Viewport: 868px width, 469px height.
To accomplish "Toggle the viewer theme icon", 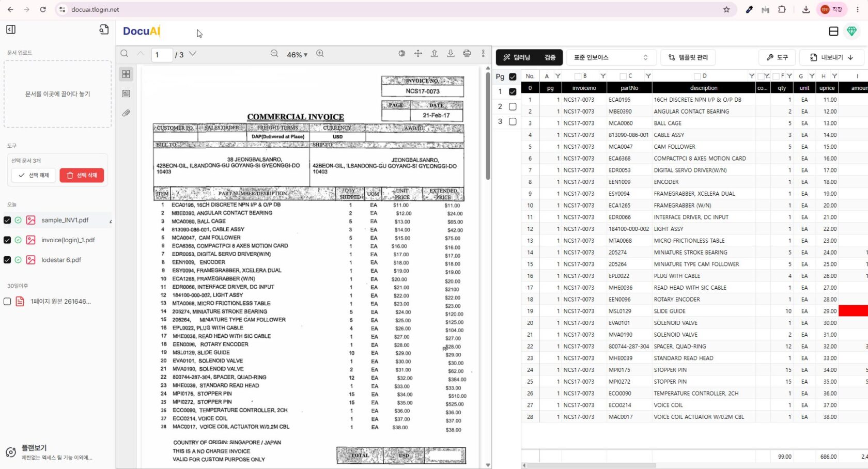I will tap(401, 54).
